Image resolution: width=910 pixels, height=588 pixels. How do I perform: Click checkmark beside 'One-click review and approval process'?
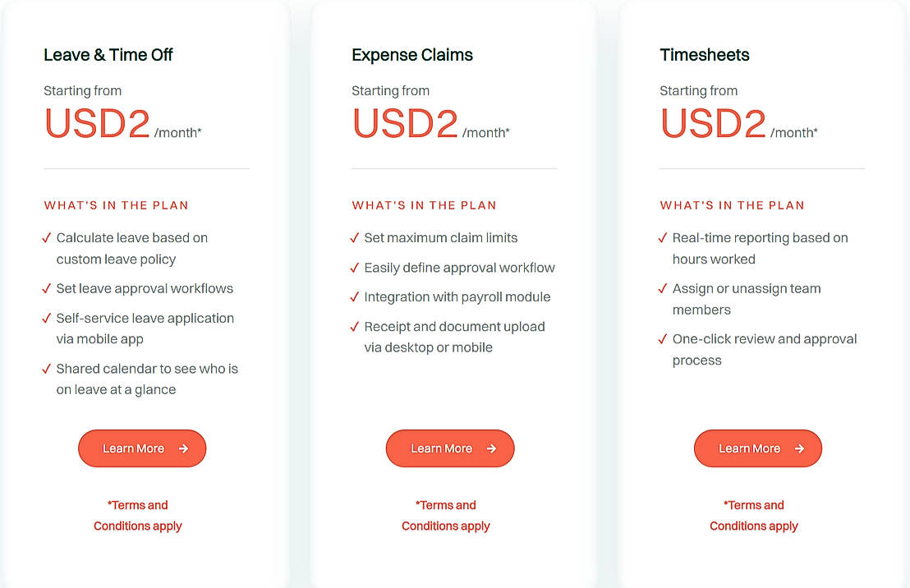[x=663, y=339]
